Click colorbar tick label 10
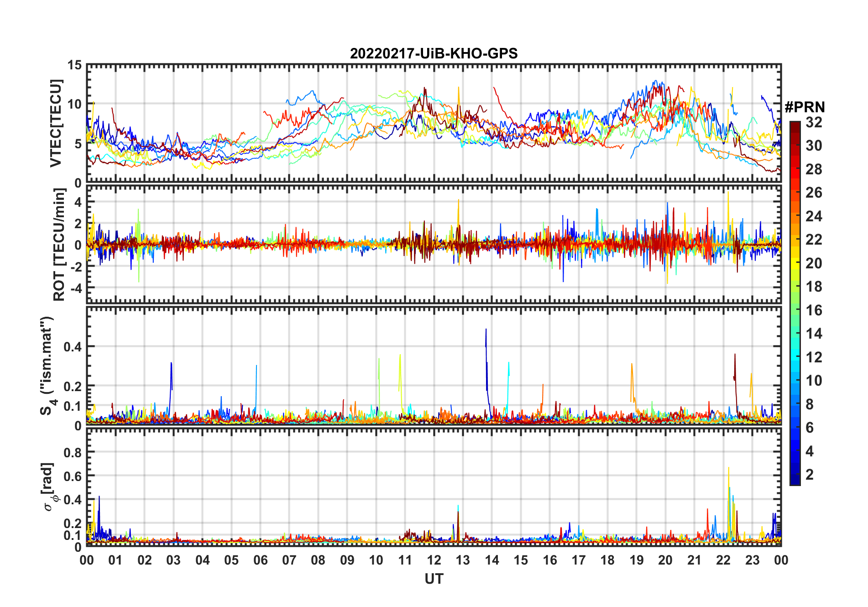868x607 pixels. tap(814, 381)
